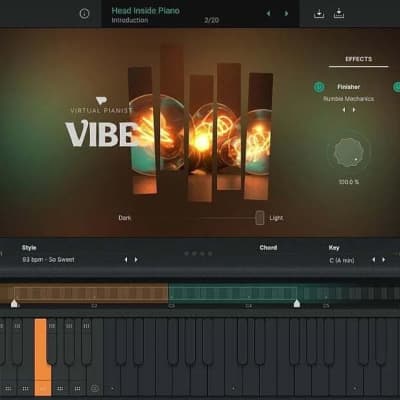This screenshot has width=400, height=400.
Task: Click the left range handle on the keyboard strip
Action: 14,303
